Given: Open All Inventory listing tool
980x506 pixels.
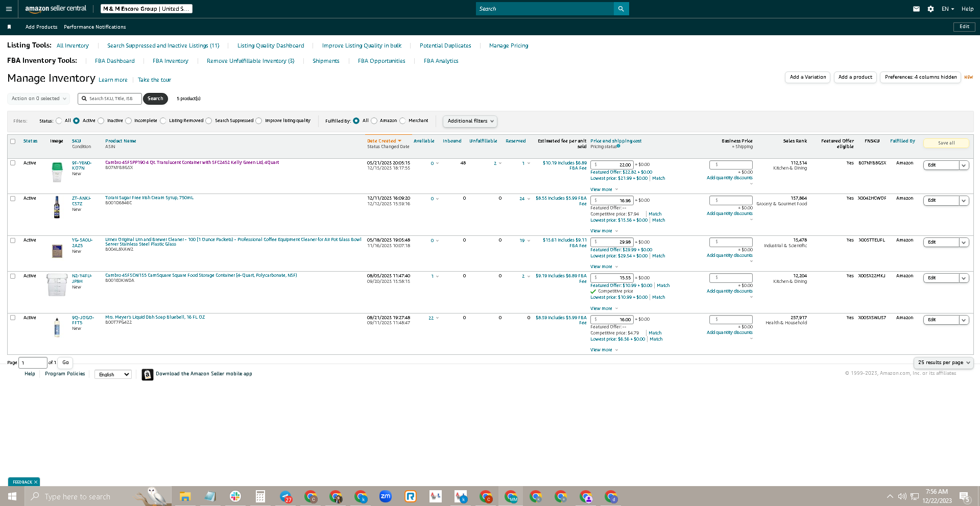Looking at the screenshot, I should point(73,46).
